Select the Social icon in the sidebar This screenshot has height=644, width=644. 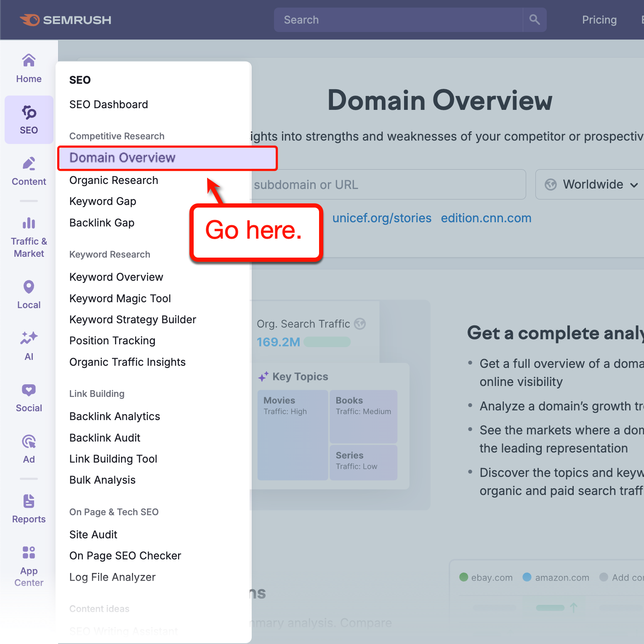pos(29,397)
